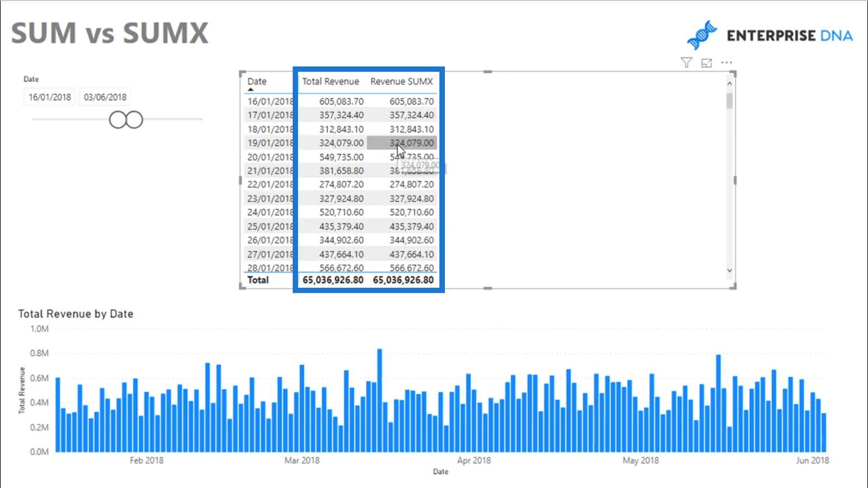Viewport: 868px width, 488px height.
Task: Click the Enterprise DNA logo
Action: [x=770, y=35]
